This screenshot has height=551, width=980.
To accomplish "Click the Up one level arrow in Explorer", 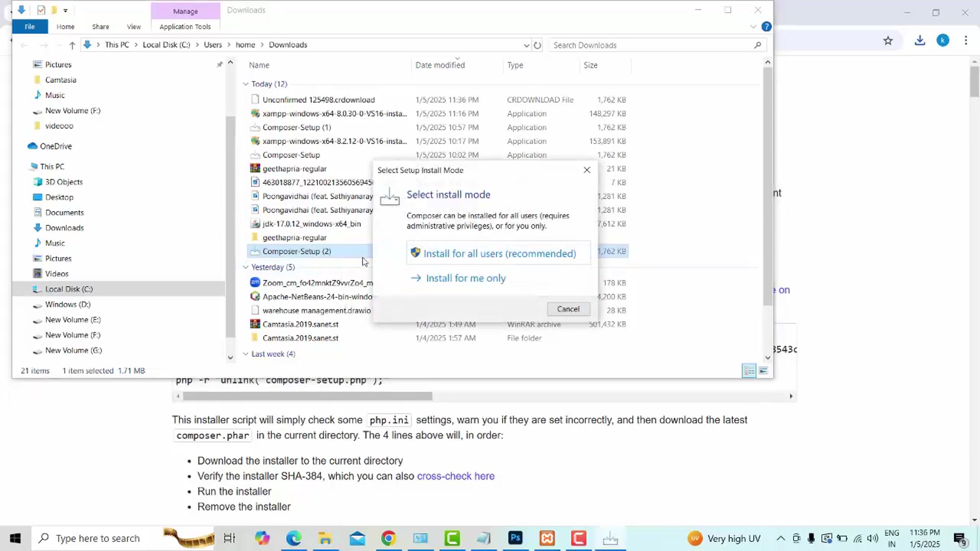I will pos(72,45).
